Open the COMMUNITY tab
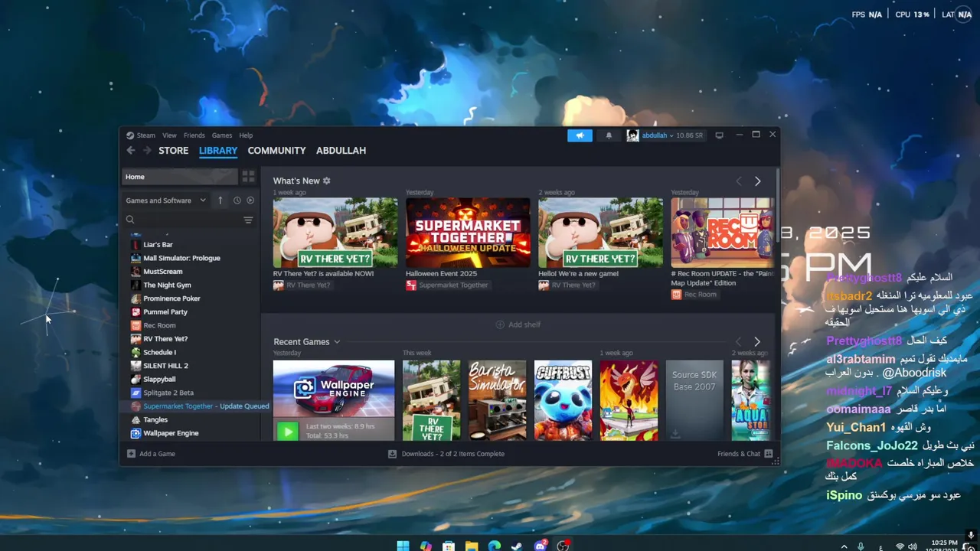 coord(276,151)
